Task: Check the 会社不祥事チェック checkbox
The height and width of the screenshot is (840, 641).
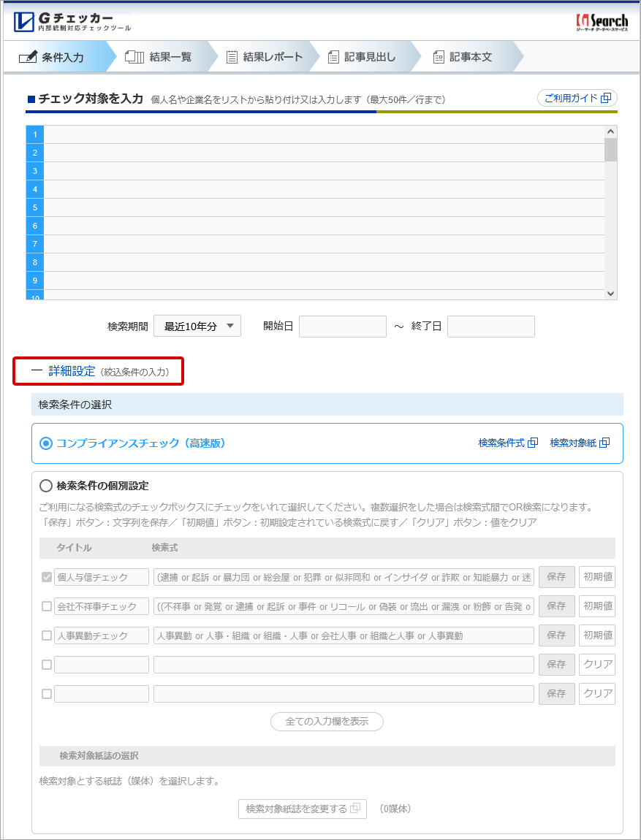Action: pos(47,606)
